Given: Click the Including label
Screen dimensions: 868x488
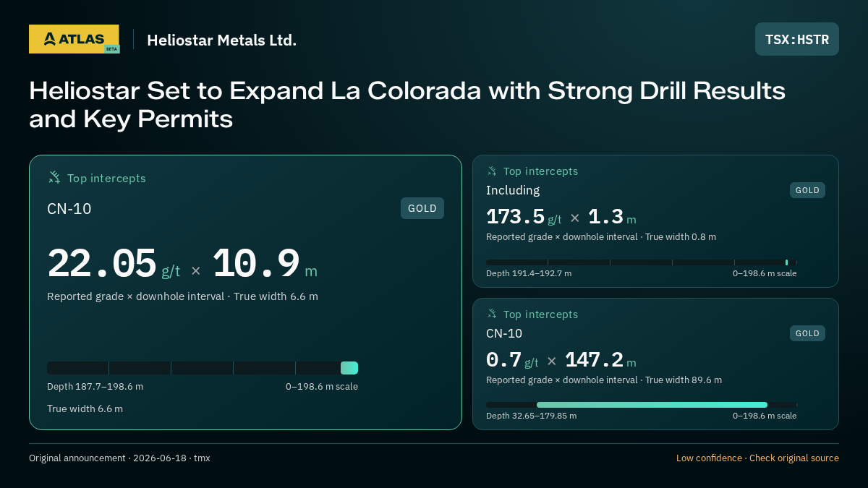Looking at the screenshot, I should click(513, 190).
